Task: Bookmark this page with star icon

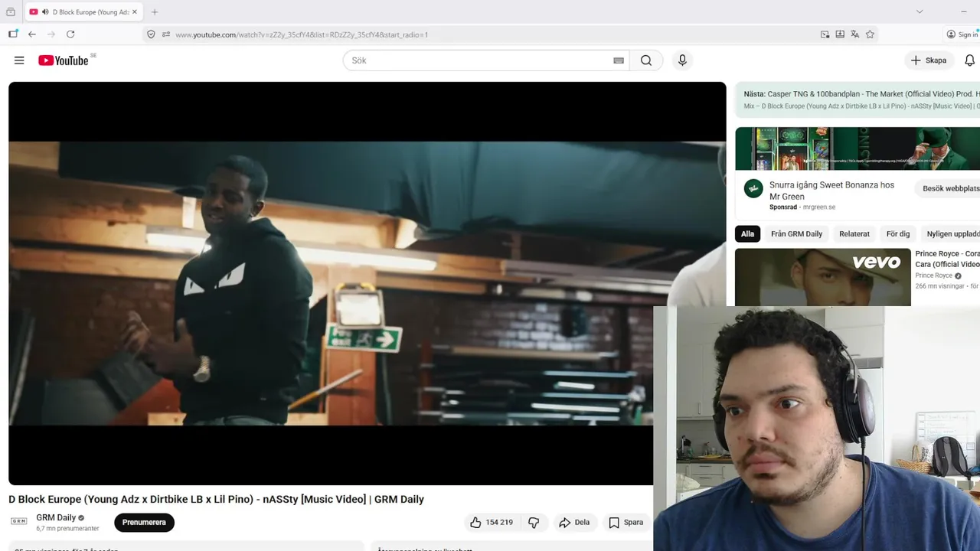Action: click(870, 34)
